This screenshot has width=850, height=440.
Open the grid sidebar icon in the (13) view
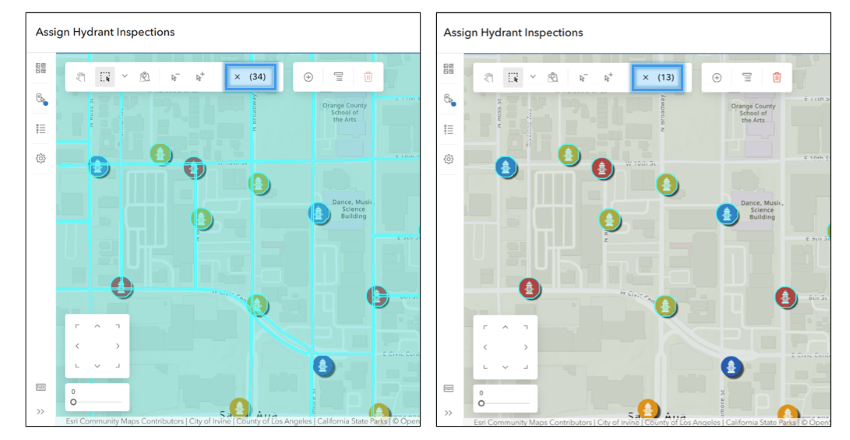(448, 68)
